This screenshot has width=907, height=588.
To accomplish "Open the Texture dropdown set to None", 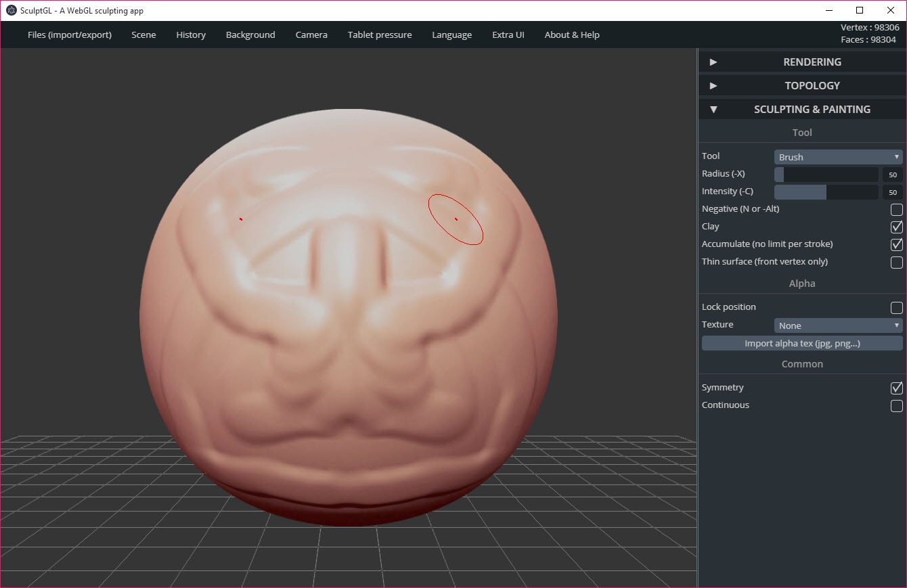I will click(x=838, y=325).
